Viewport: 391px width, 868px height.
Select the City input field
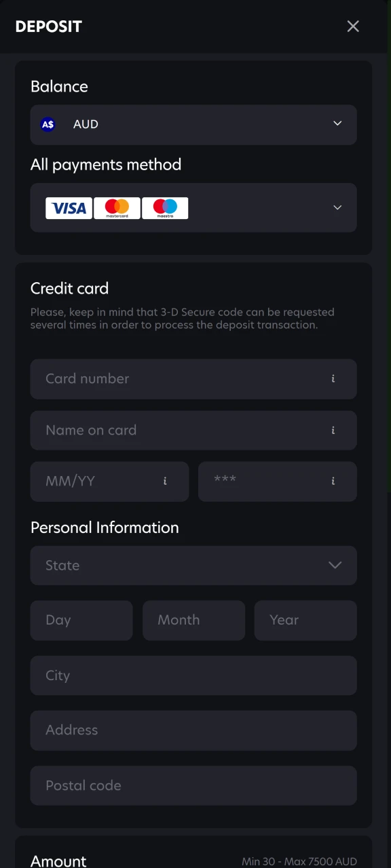click(193, 675)
